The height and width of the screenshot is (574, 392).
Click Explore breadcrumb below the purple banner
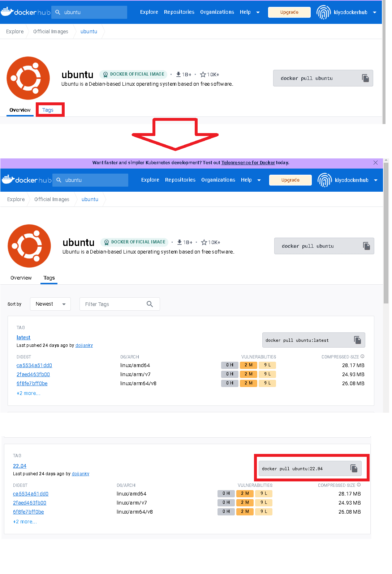coord(16,199)
